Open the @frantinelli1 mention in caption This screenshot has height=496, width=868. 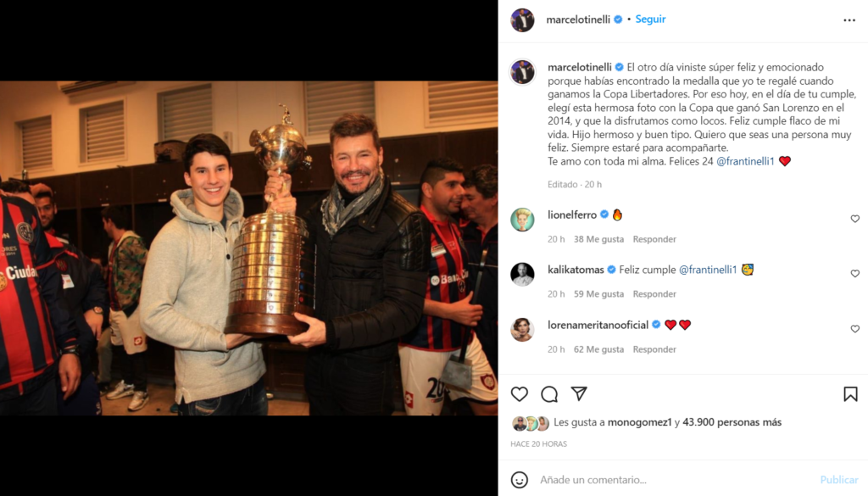pos(745,161)
